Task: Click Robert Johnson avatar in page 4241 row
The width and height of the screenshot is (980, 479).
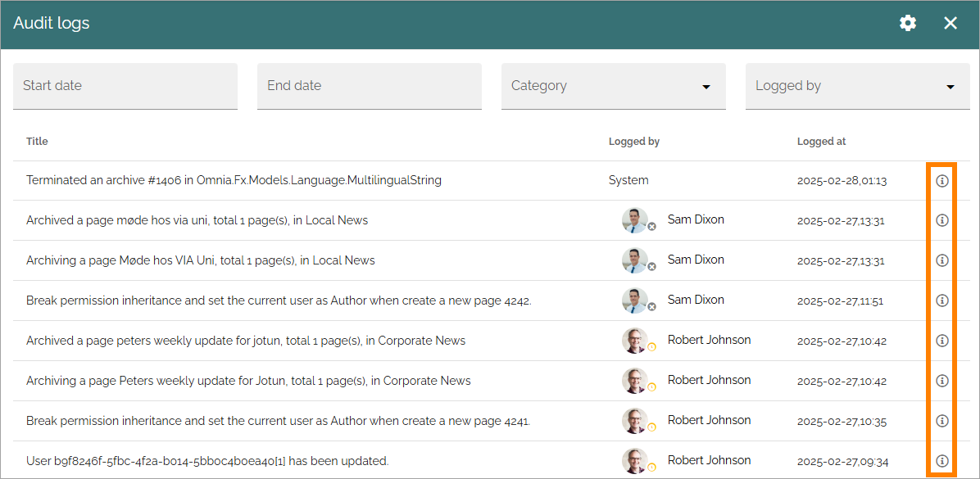Action: click(x=634, y=421)
